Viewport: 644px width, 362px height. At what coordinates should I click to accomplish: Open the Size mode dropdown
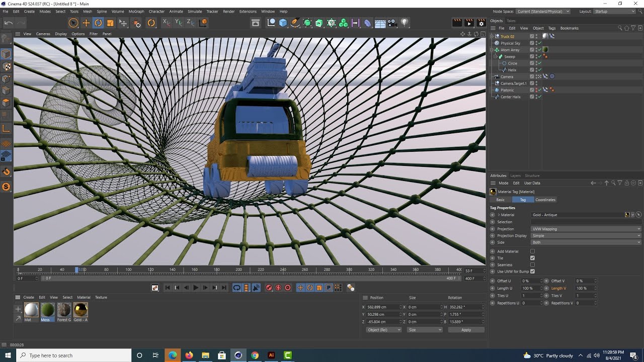tap(425, 330)
